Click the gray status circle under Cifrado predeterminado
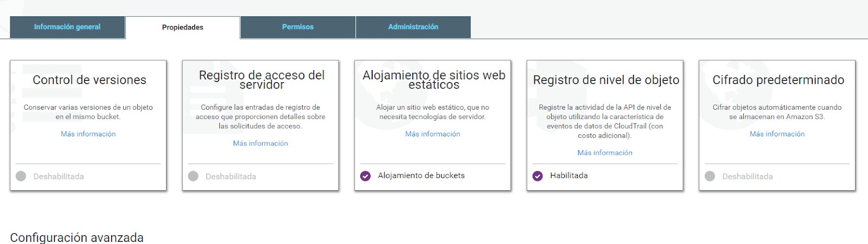This screenshot has height=244, width=868. [x=710, y=176]
